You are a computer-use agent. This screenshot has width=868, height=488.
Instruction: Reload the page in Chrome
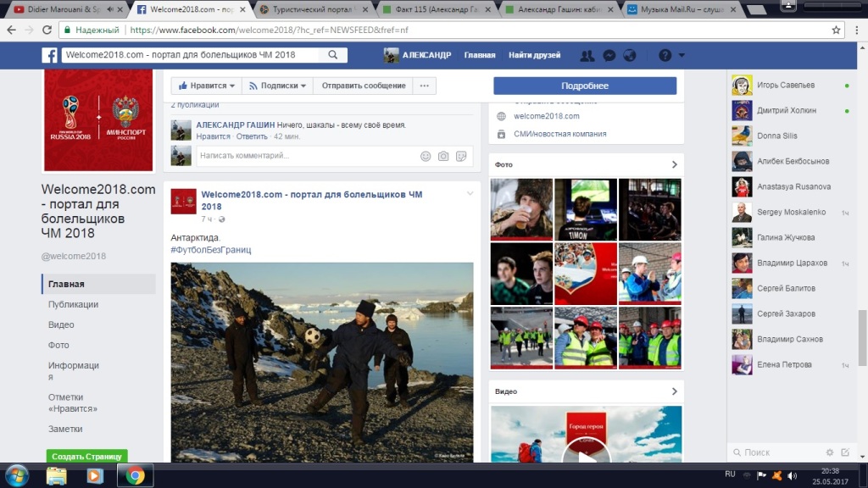[x=47, y=30]
